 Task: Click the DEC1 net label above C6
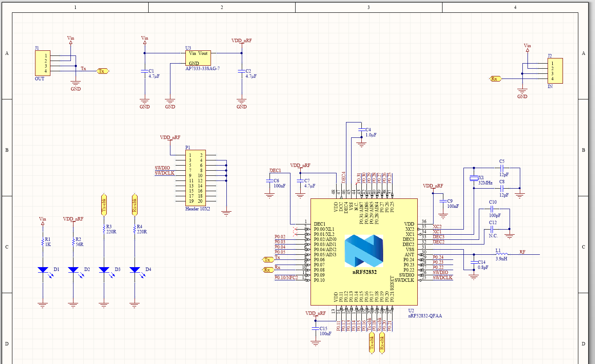click(275, 170)
